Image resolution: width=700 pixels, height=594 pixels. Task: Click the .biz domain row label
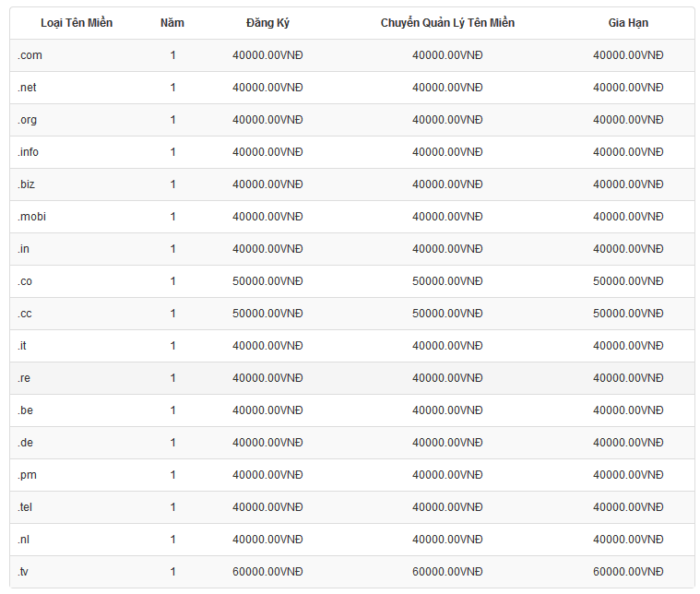pos(27,184)
